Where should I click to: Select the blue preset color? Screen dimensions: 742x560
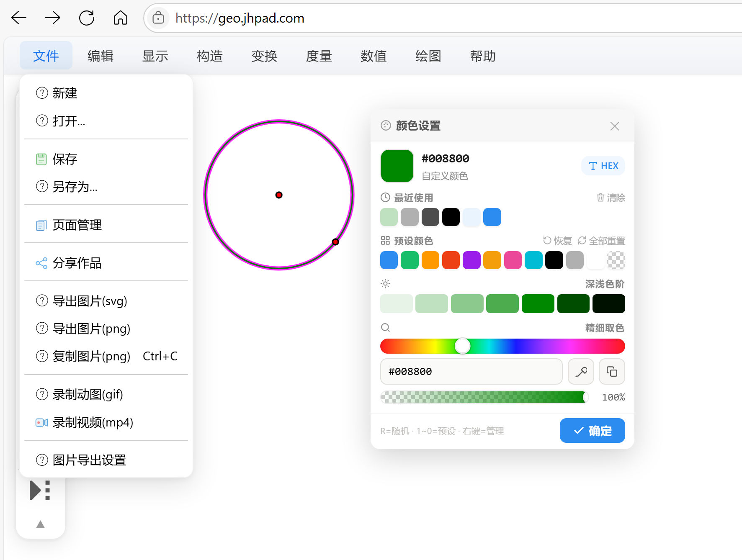tap(389, 260)
